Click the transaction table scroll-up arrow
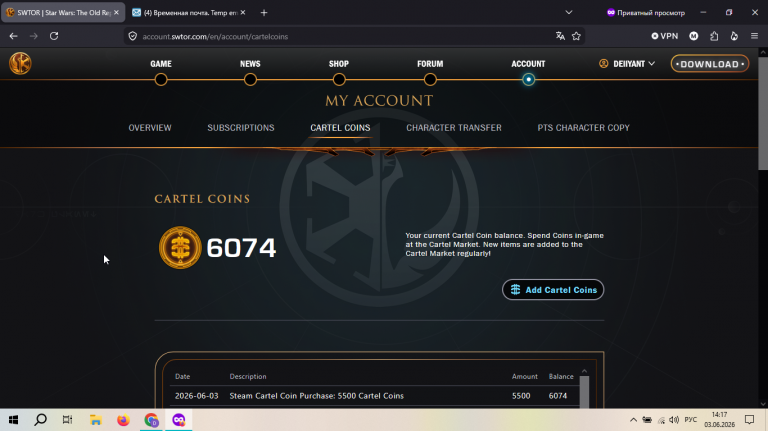Viewport: 768px width, 431px height. (584, 371)
